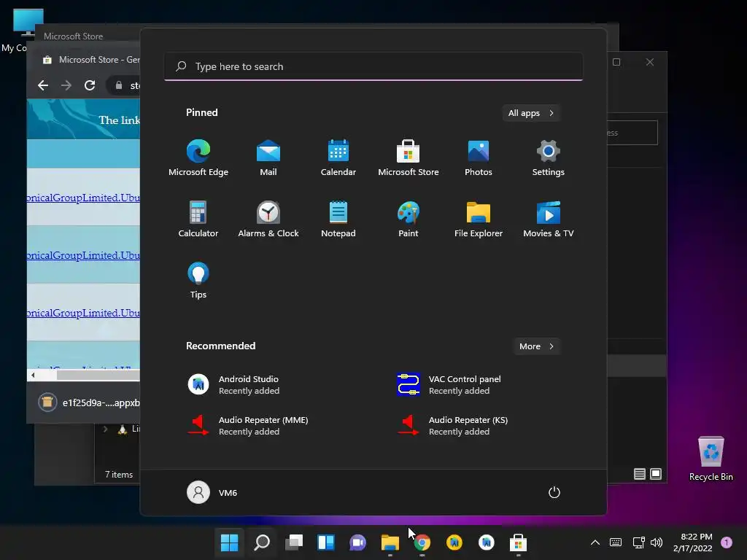The image size is (747, 560).
Task: Click third CanonicalGroupLimited.Ubuntu link in Chrome
Action: 83,313
